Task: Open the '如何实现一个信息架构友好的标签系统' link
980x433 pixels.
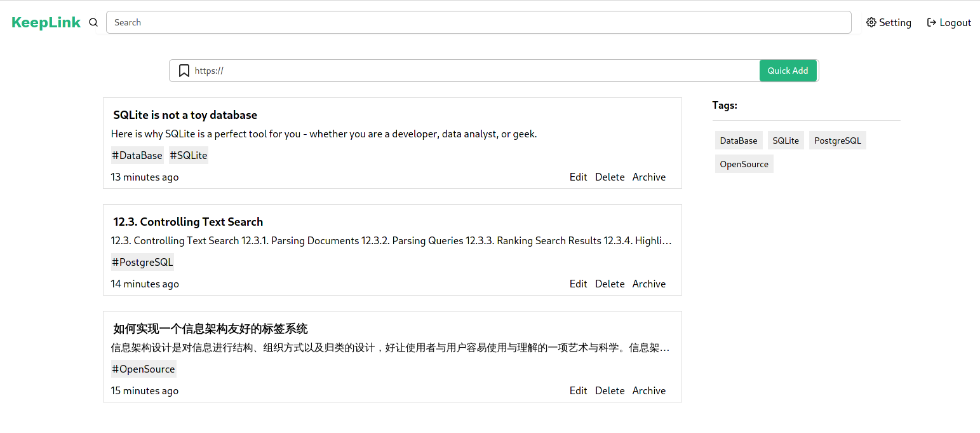Action: click(210, 329)
